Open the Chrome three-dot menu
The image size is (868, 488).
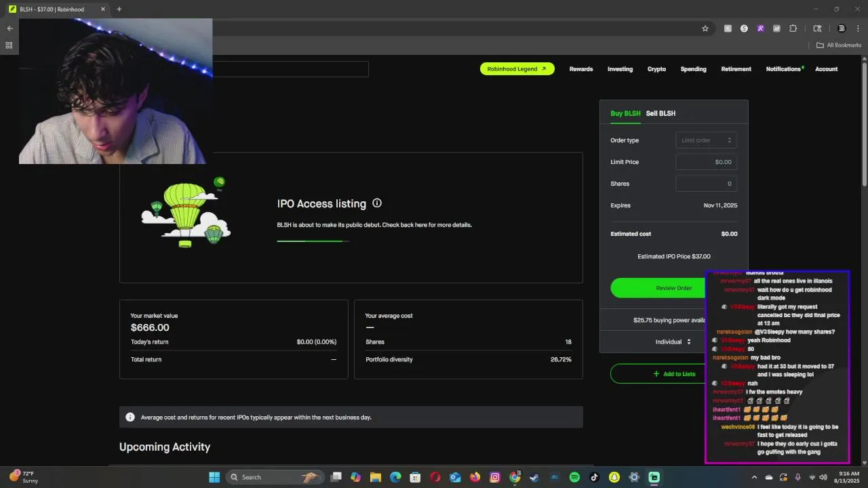tap(856, 28)
